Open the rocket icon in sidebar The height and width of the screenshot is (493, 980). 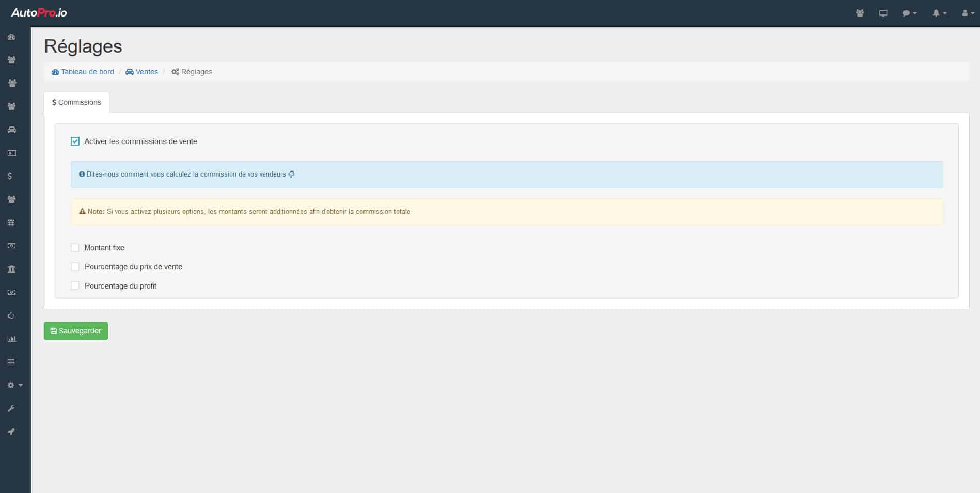[11, 432]
